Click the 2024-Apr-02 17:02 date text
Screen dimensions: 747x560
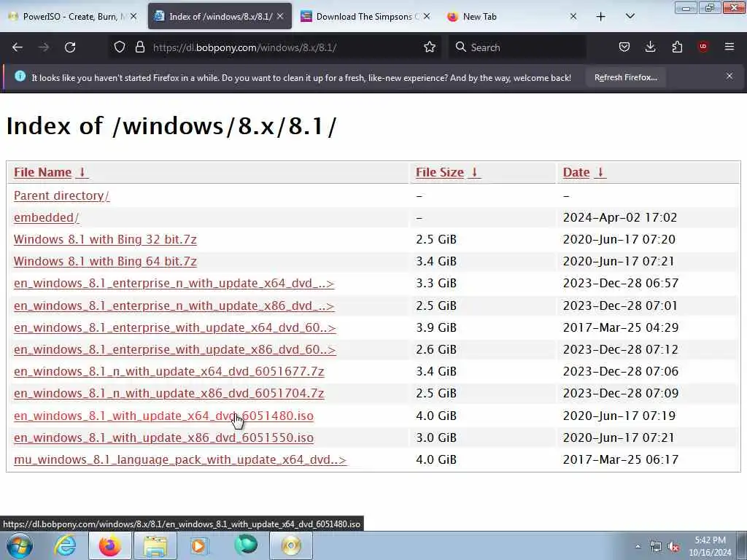[620, 217]
